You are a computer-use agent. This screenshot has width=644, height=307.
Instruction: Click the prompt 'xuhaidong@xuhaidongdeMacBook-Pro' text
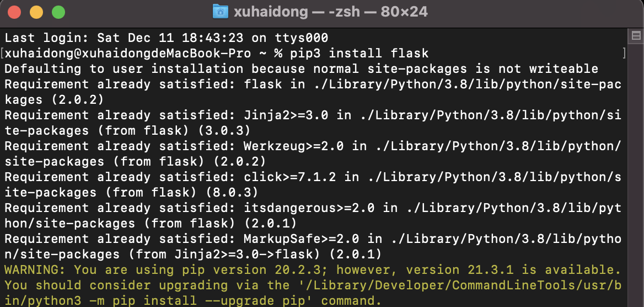(128, 54)
